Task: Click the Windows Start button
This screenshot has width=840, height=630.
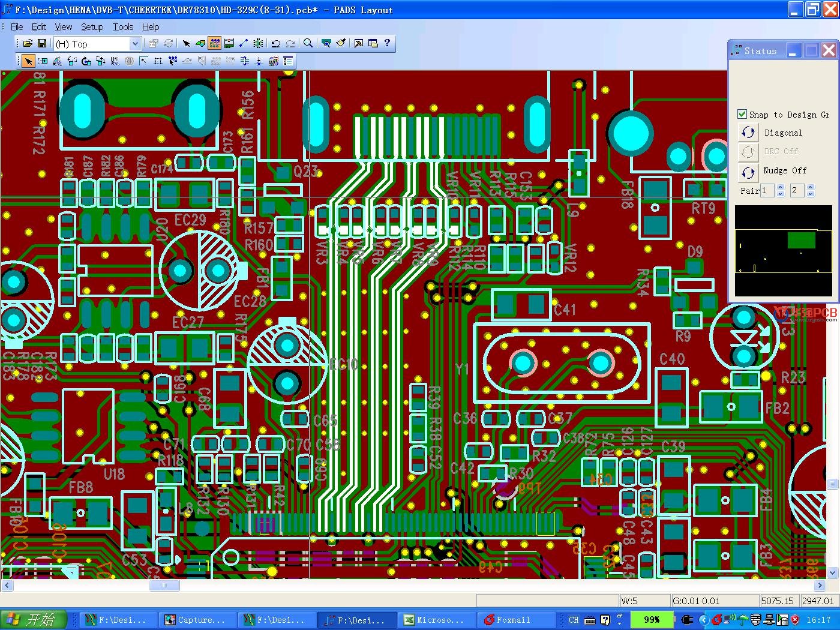Action: (33, 620)
